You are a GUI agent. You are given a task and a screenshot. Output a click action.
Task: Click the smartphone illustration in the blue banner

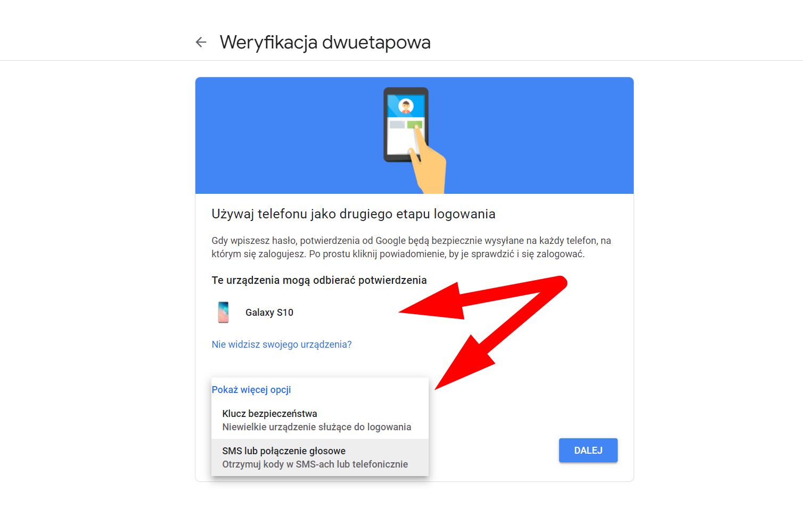click(x=406, y=125)
